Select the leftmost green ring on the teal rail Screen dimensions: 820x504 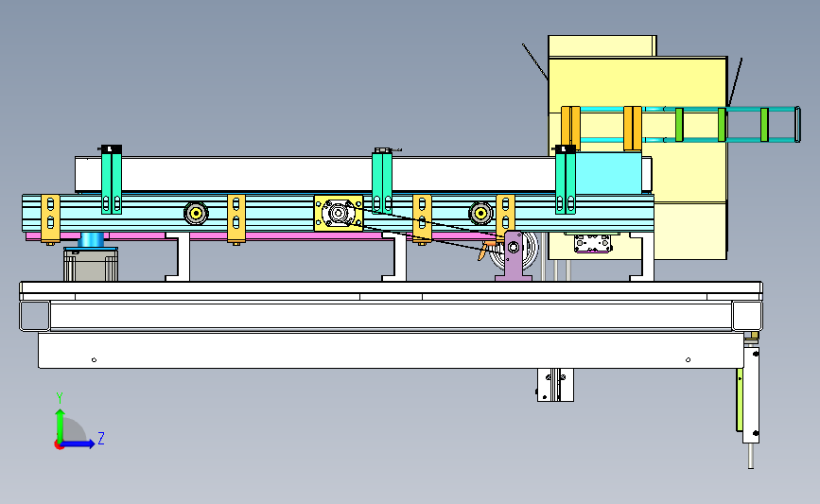pos(679,125)
